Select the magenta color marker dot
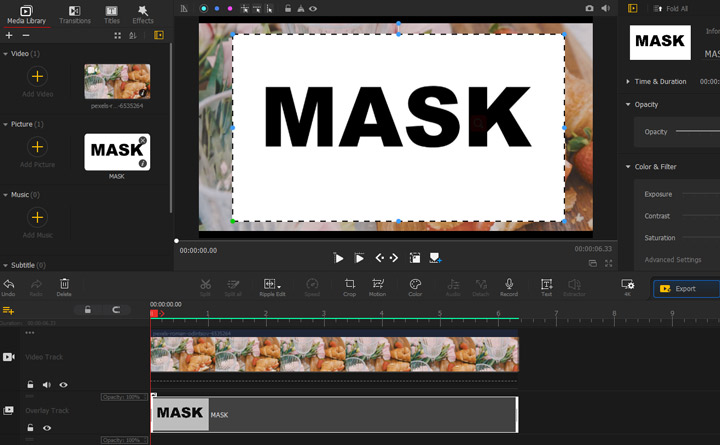Screen dimensions: 720x445 tap(230, 8)
